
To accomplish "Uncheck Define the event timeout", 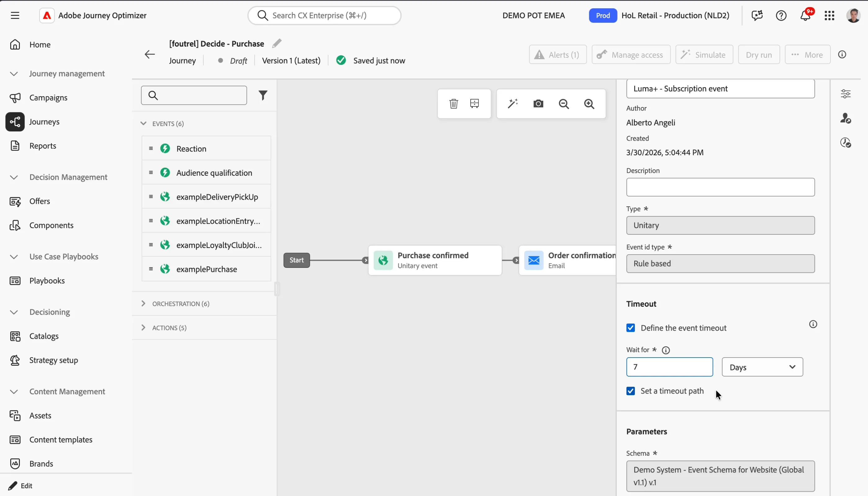I will click(631, 328).
